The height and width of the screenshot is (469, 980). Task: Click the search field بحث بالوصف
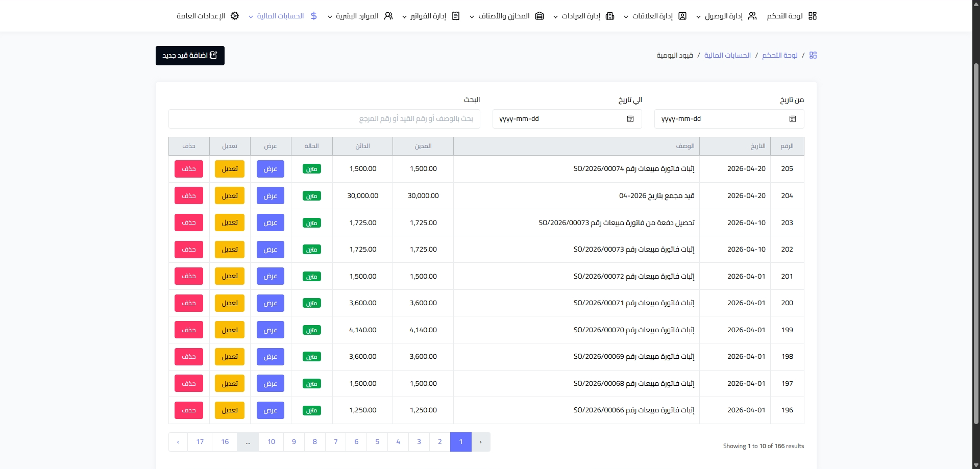(324, 119)
